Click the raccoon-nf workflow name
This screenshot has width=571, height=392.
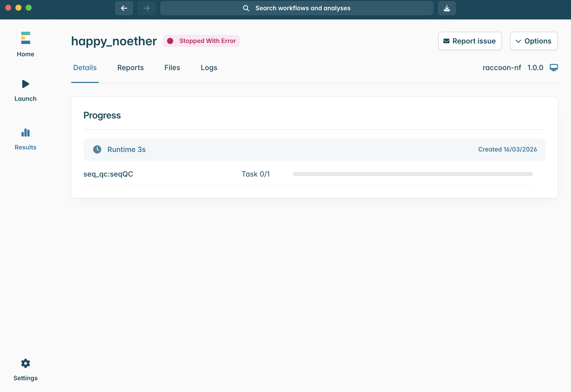point(502,68)
